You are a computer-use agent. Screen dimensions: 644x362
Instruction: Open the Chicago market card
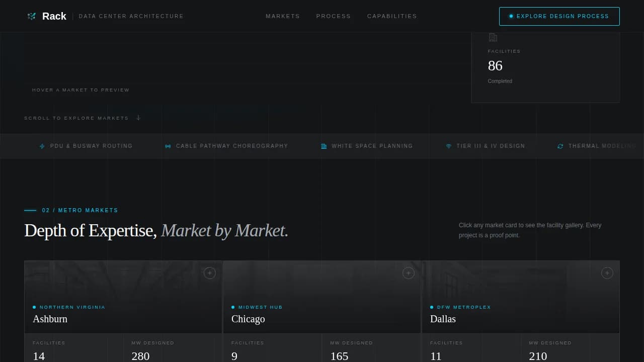(322, 311)
